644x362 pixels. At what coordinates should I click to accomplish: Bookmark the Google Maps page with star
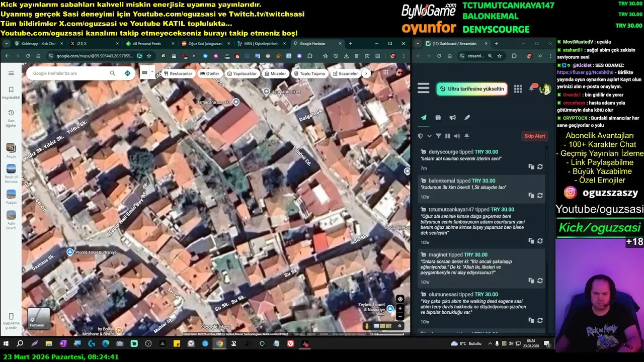pos(149,56)
